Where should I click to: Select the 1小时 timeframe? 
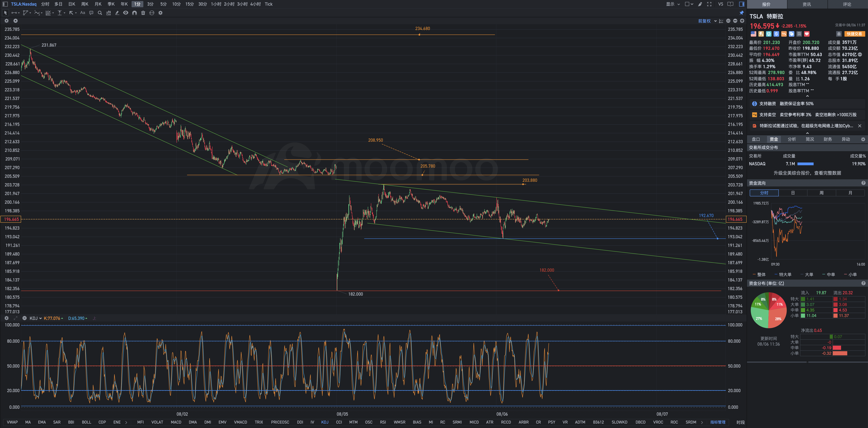tap(216, 4)
